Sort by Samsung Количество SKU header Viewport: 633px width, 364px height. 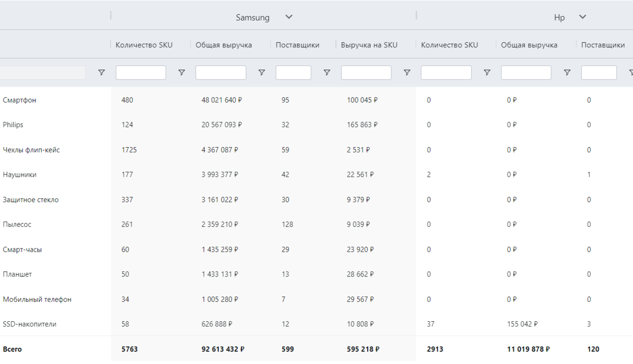[144, 45]
